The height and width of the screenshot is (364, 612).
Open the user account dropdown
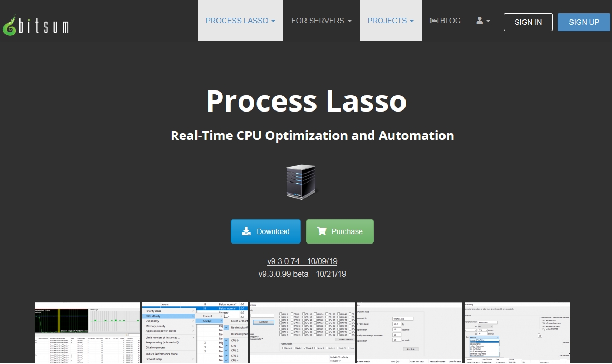click(483, 21)
